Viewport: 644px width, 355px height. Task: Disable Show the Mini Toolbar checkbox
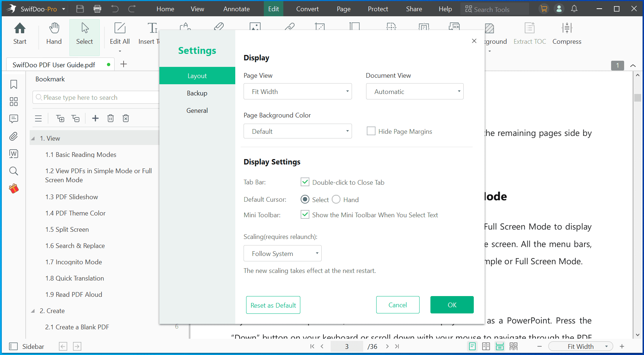click(305, 214)
